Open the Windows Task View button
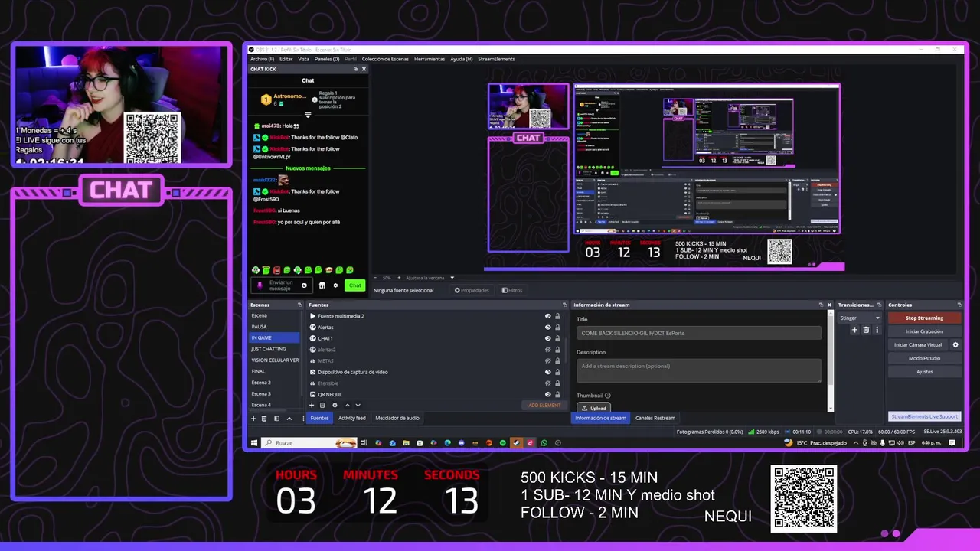The height and width of the screenshot is (551, 980). click(x=364, y=442)
